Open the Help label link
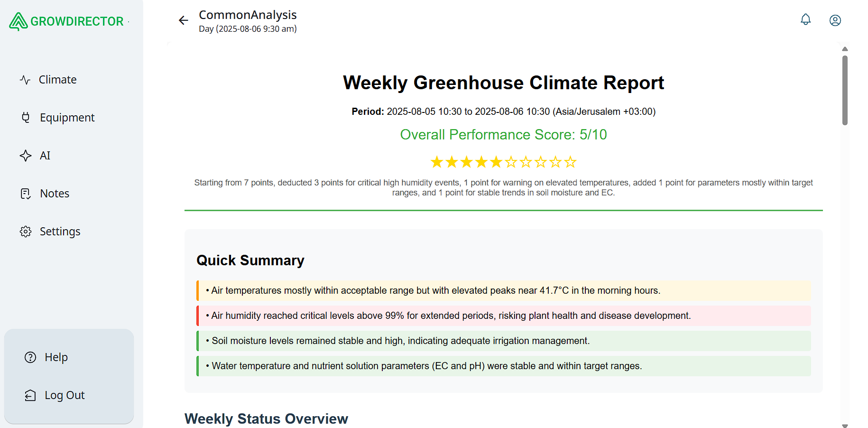The image size is (868, 428). point(56,357)
